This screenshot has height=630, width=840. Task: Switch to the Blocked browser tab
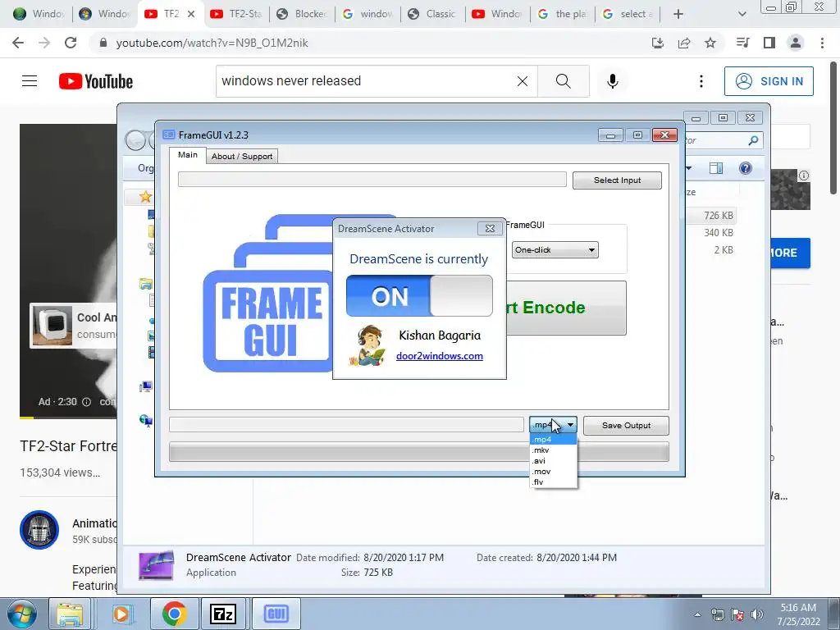pyautogui.click(x=301, y=14)
